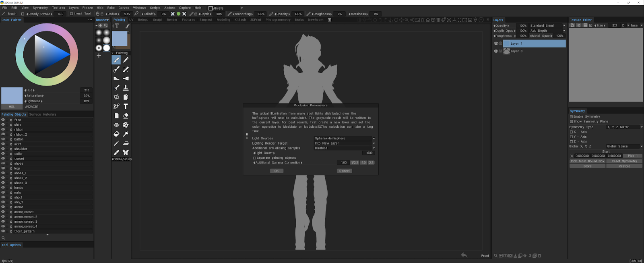Switch to the Retopo room tab
Image resolution: width=644 pixels, height=263 pixels.
point(143,20)
